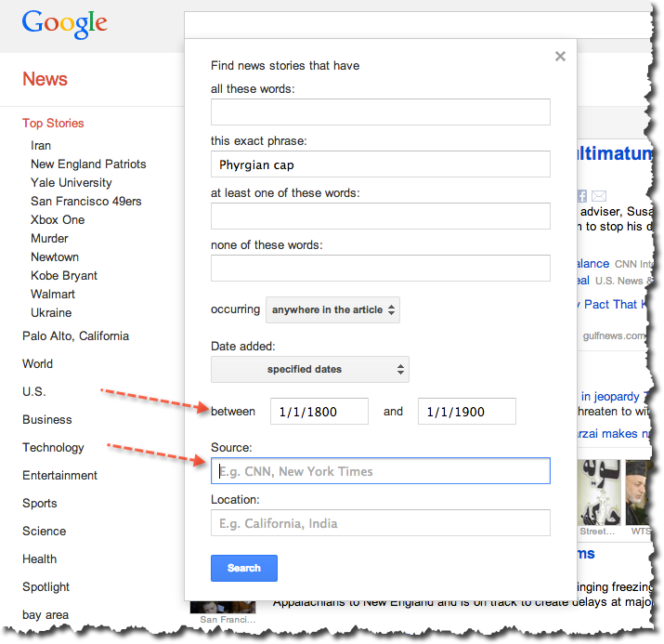Click the Street... captioned news thumbnail

pyautogui.click(x=599, y=493)
